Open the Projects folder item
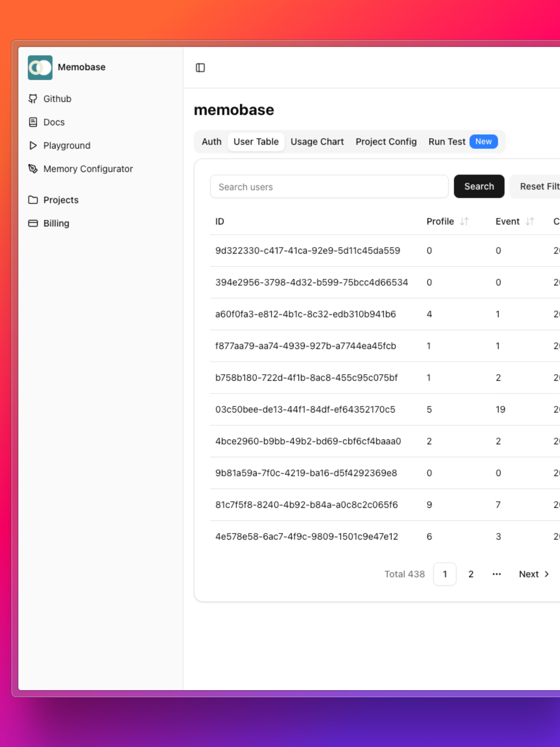 [61, 200]
